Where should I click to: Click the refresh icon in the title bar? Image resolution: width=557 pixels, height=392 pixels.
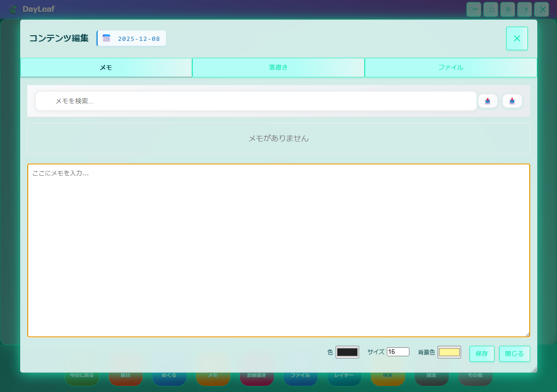[507, 9]
